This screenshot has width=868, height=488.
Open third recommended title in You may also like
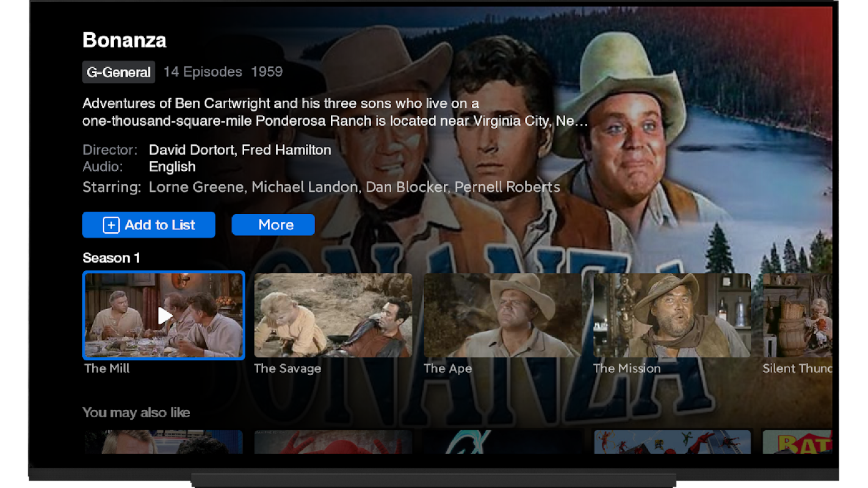coord(503,442)
